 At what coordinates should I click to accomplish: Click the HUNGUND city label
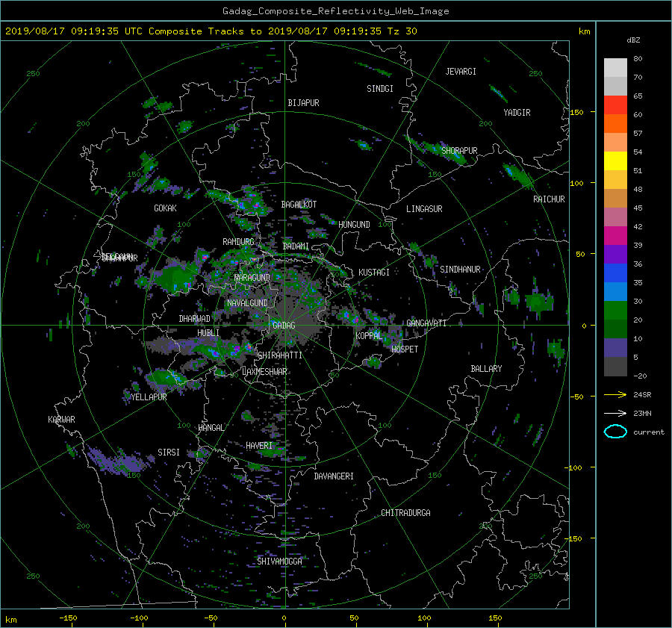pyautogui.click(x=354, y=225)
